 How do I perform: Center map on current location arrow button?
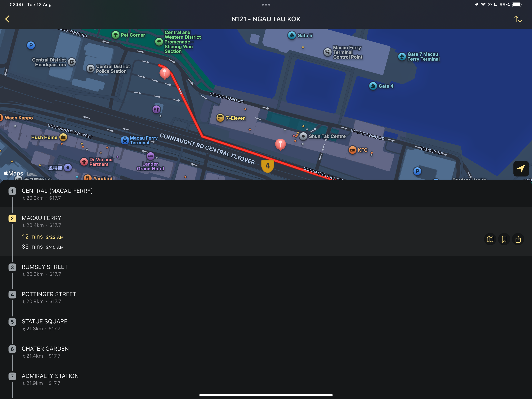coord(521,169)
